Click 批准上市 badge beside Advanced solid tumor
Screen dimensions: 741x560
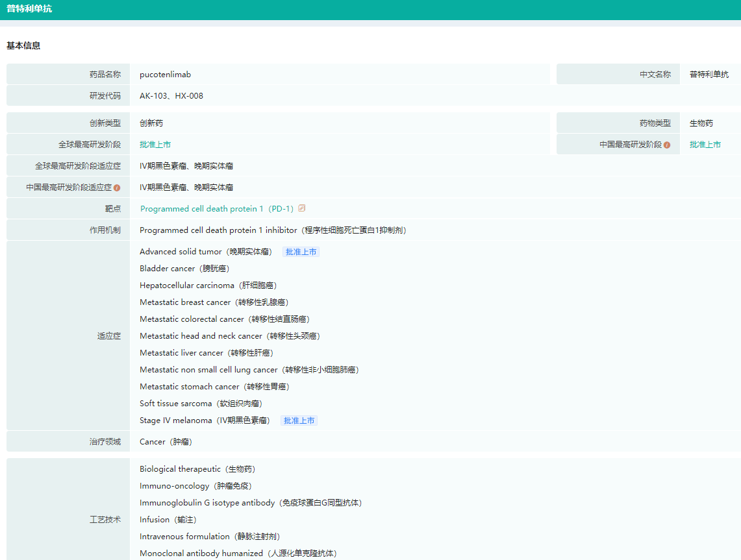coord(301,252)
